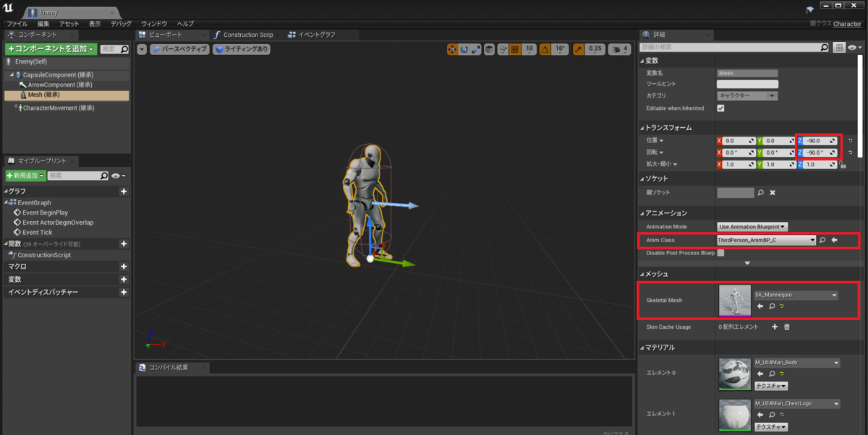This screenshot has width=868, height=435.
Task: Toggle rotation snapping angle icon
Action: pyautogui.click(x=544, y=49)
